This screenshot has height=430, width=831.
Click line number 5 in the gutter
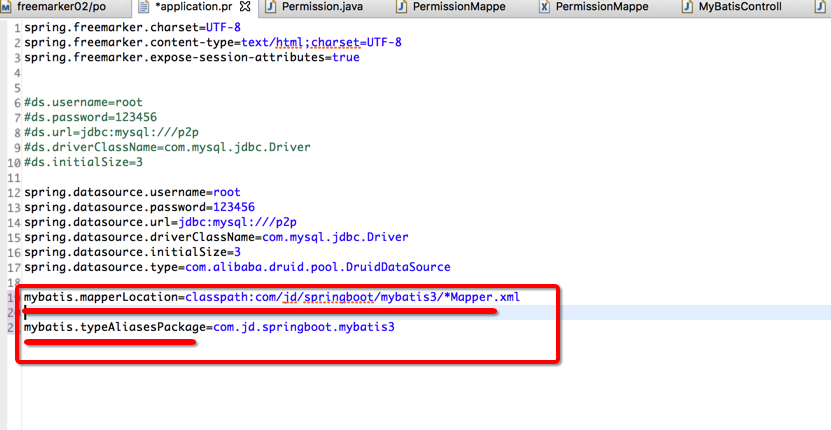17,87
